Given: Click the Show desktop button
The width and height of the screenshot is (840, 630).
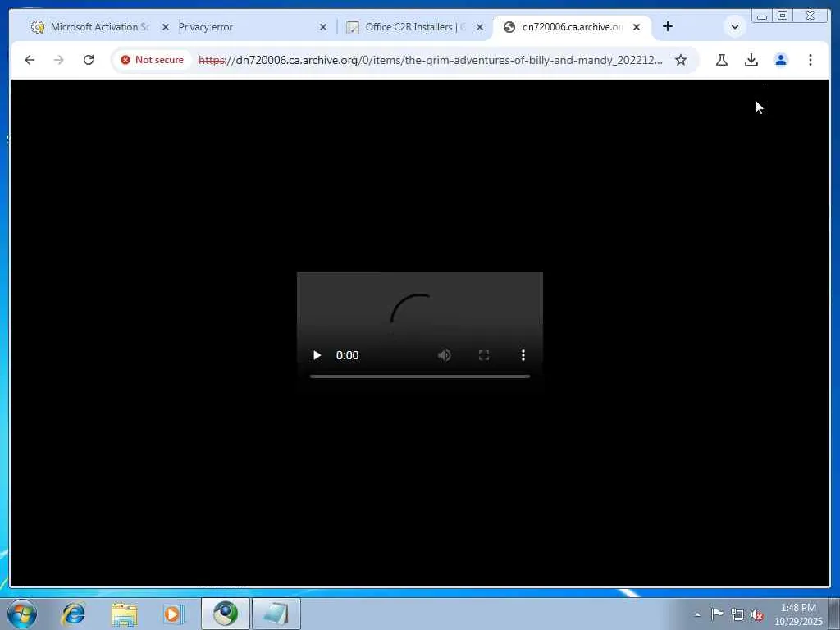Looking at the screenshot, I should point(834,614).
